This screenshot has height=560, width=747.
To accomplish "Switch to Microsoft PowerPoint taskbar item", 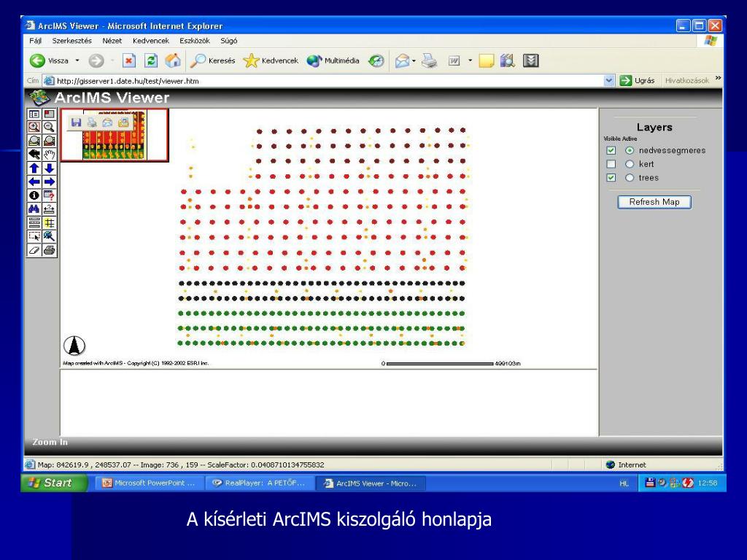I will click(x=149, y=483).
